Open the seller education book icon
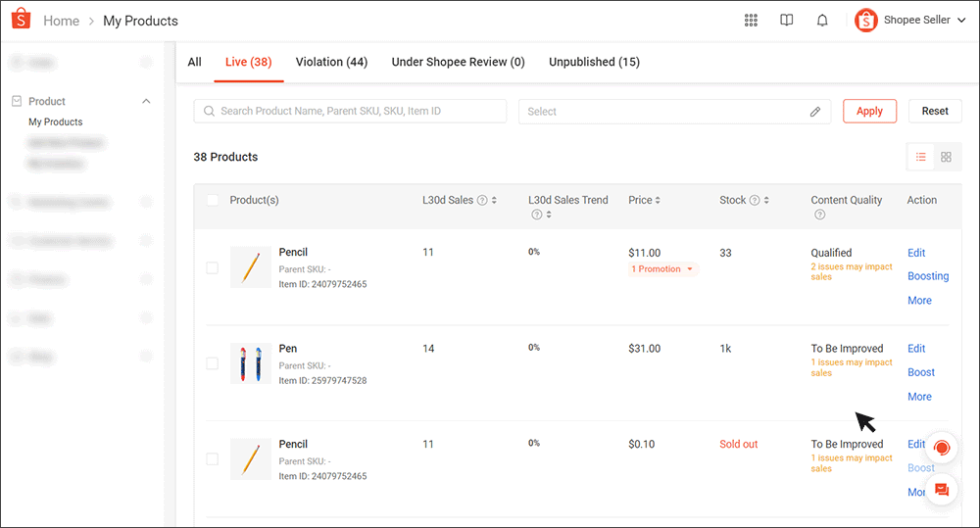 click(786, 21)
